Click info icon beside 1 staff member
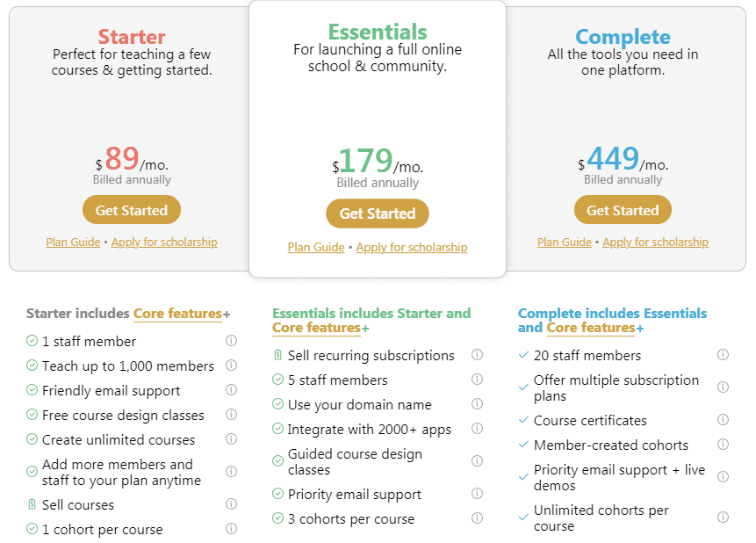Screen dimensions: 756x543 [232, 341]
